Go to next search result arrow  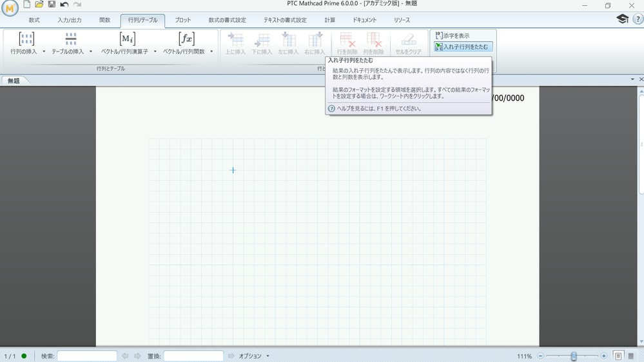point(137,356)
